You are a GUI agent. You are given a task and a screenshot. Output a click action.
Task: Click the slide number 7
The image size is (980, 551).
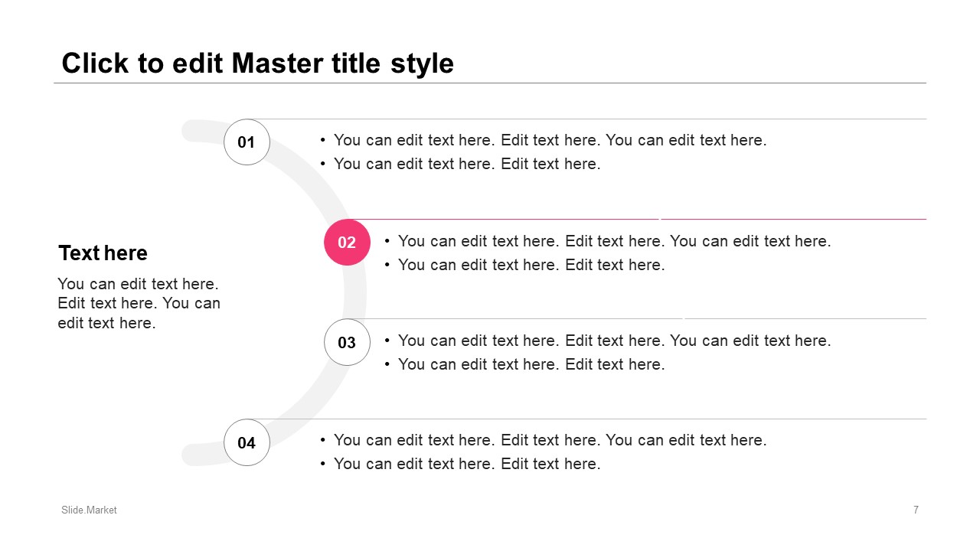click(916, 510)
